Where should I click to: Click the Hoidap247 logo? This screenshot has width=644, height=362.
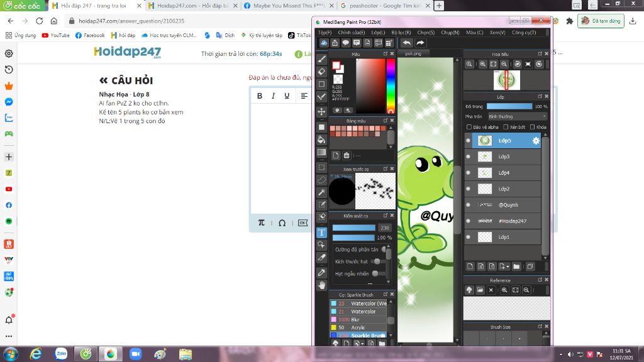[x=127, y=53]
